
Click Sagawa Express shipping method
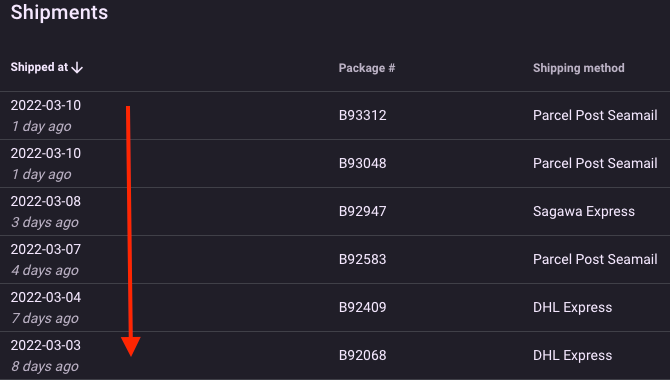click(x=584, y=211)
